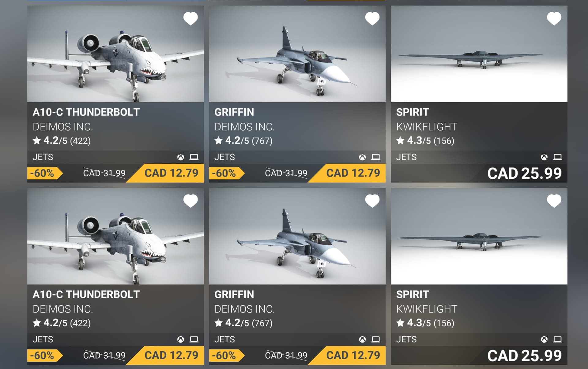Open the lower GRIFFIN title link
This screenshot has width=588, height=369.
[x=234, y=294]
